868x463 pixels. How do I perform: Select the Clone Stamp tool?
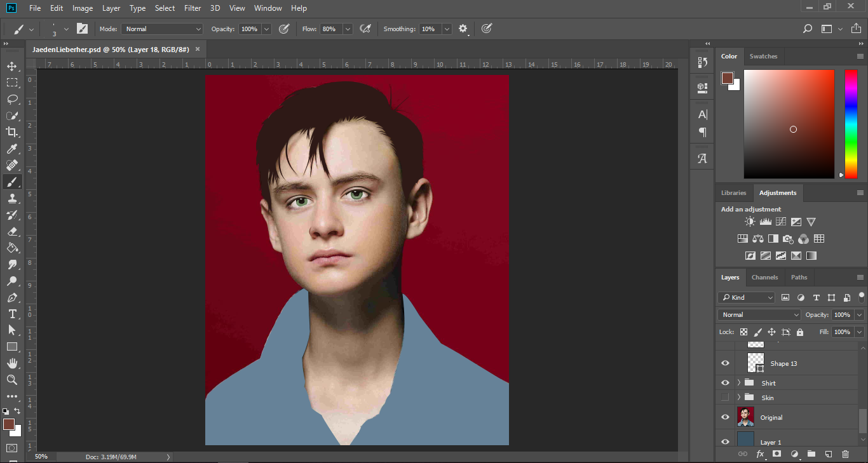pyautogui.click(x=12, y=198)
